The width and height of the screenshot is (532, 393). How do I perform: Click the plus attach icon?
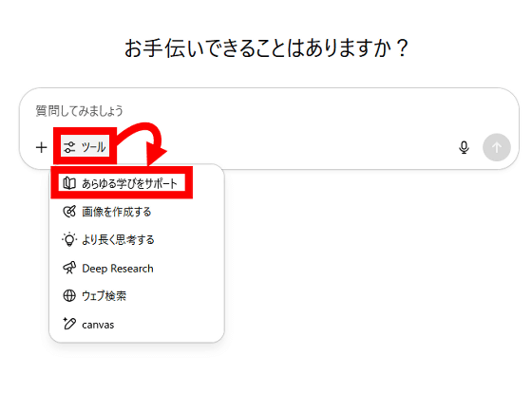(42, 147)
